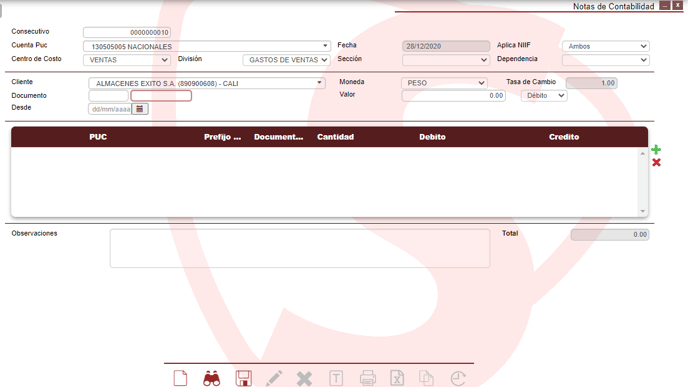688x387 pixels.
Task: Click the grid scrollbar up arrow
Action: pyautogui.click(x=643, y=153)
